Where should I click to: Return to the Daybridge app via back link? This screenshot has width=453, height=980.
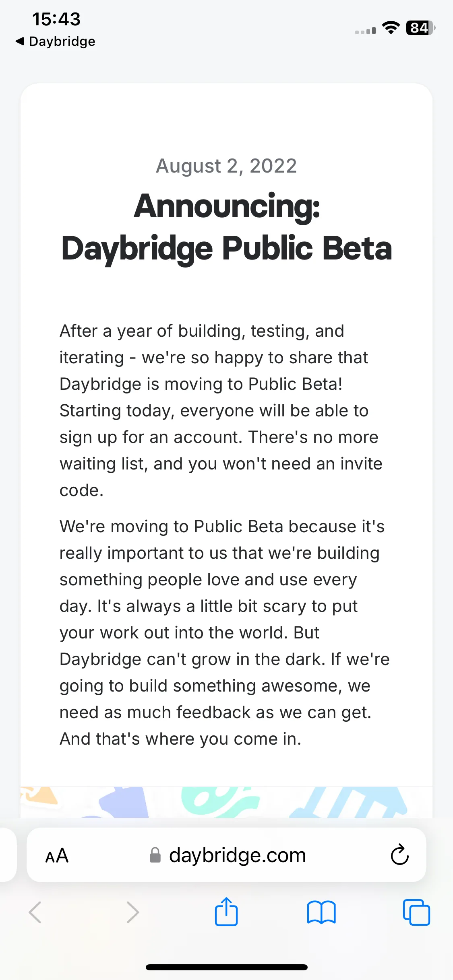tap(55, 41)
